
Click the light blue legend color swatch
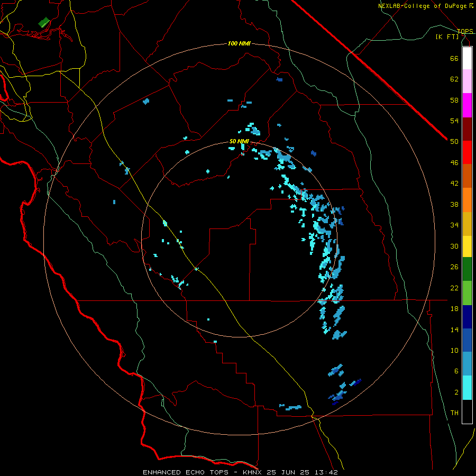point(467,364)
